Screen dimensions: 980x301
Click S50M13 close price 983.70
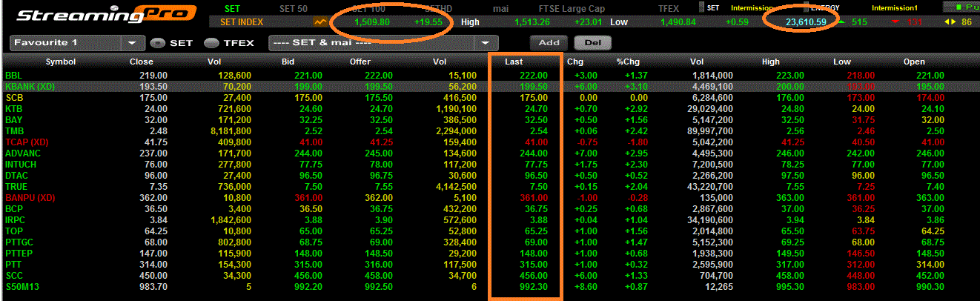coord(153,287)
